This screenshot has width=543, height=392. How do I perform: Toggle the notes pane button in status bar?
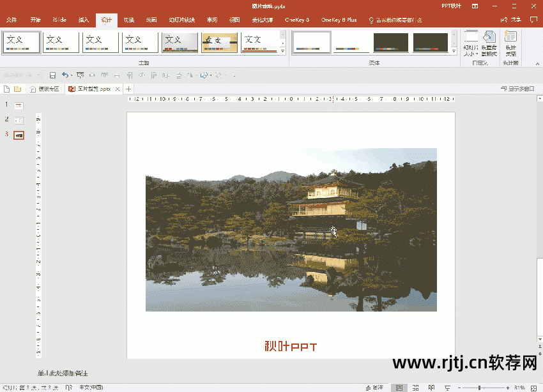374,388
